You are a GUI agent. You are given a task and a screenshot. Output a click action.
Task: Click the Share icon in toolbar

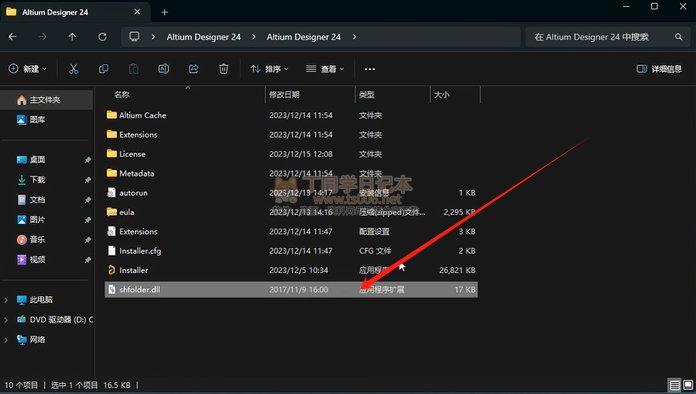point(194,69)
